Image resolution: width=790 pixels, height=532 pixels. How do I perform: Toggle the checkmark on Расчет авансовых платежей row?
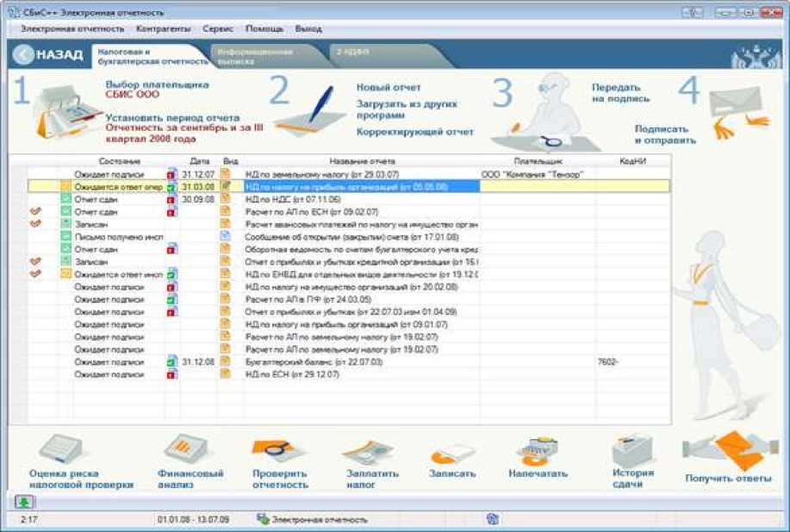(35, 224)
